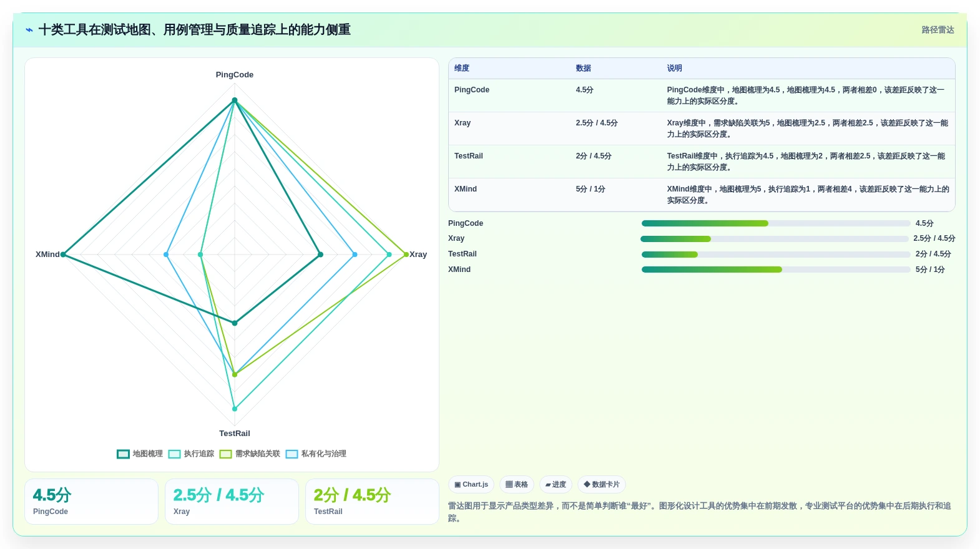Click the 表格 tag
980x549 pixels.
click(517, 485)
